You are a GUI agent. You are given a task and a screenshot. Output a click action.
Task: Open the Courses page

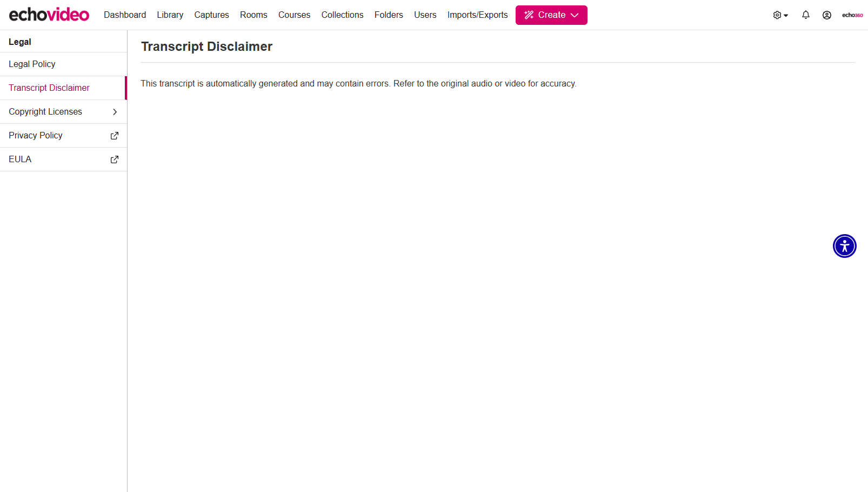pos(294,15)
